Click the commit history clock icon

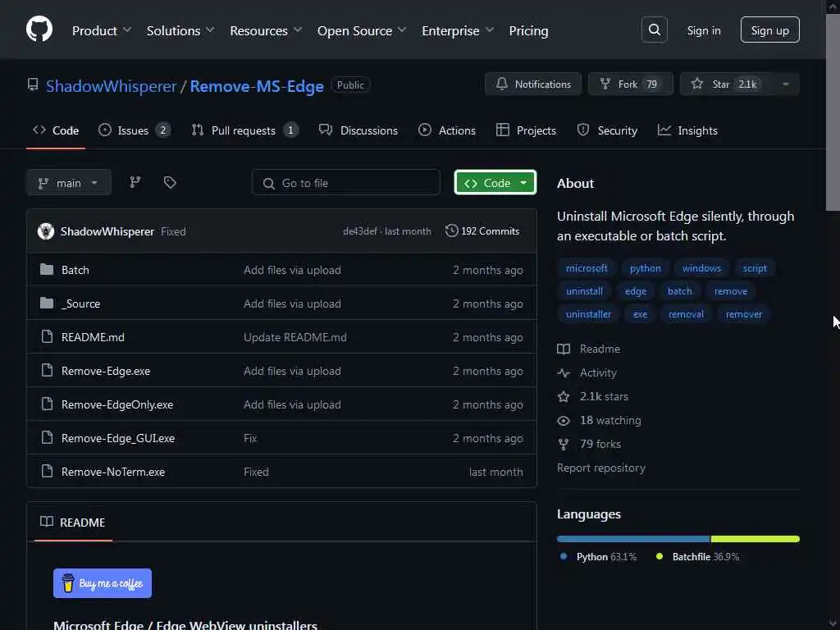452,231
